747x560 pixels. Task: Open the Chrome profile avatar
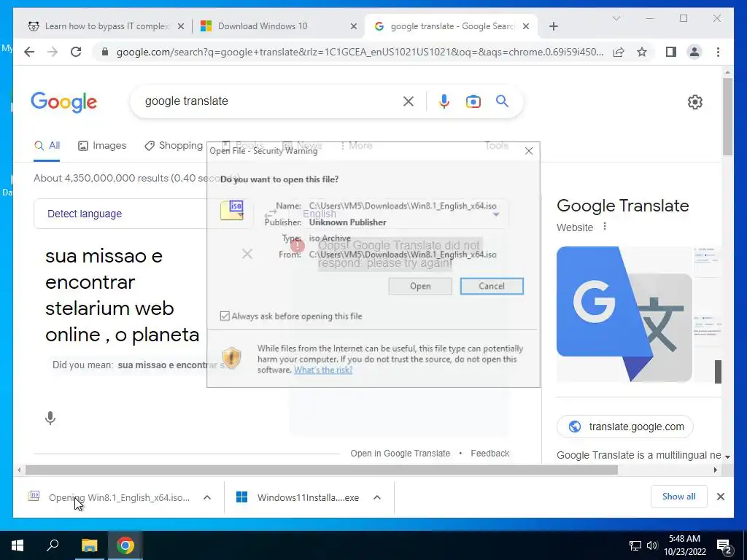[x=694, y=52]
